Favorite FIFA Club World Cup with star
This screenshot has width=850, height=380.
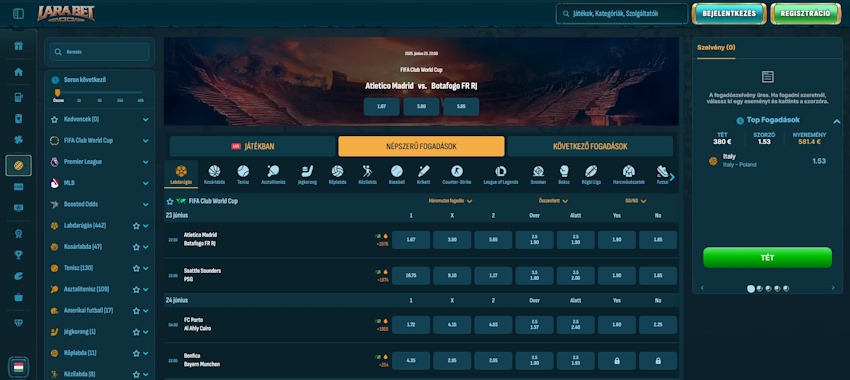pos(170,201)
